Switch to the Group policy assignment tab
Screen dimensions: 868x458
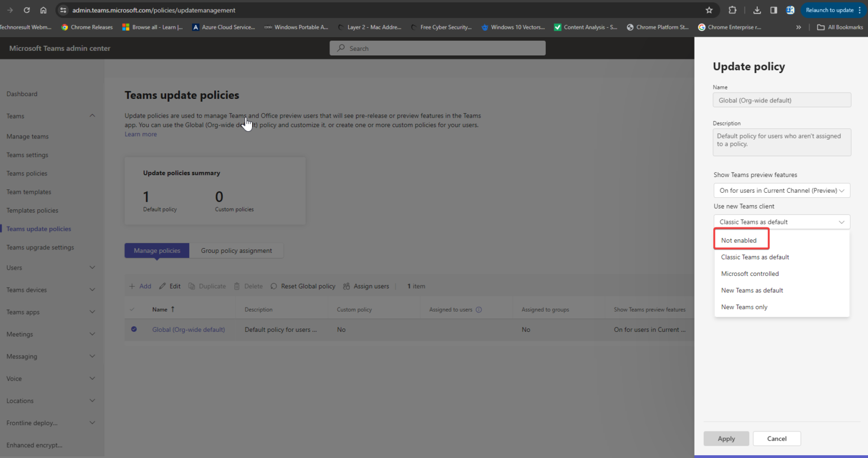pos(236,250)
